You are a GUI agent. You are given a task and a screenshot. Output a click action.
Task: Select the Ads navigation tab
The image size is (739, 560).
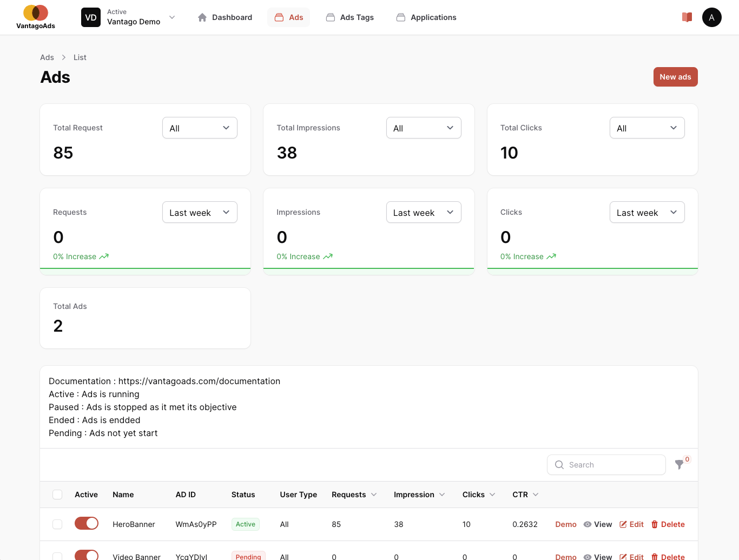tap(289, 17)
